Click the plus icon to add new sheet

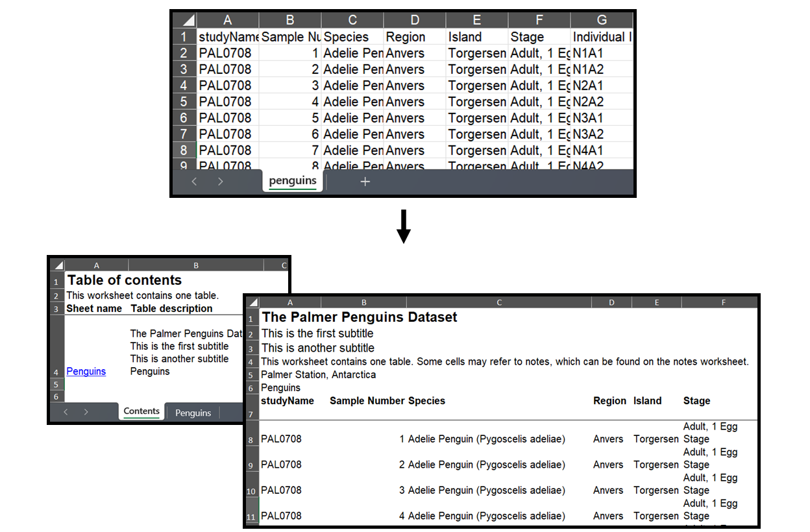click(x=365, y=182)
